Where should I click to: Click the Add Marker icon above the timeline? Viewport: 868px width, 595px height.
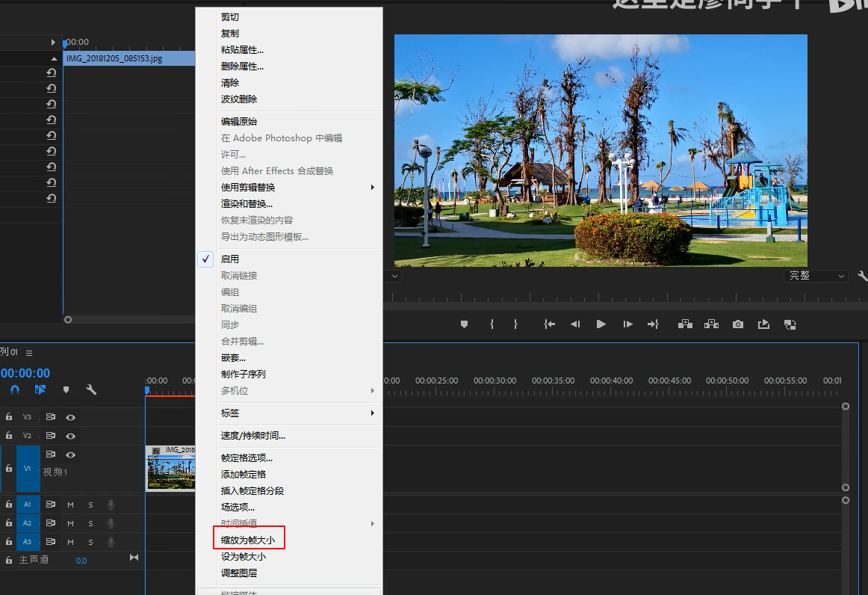[66, 389]
